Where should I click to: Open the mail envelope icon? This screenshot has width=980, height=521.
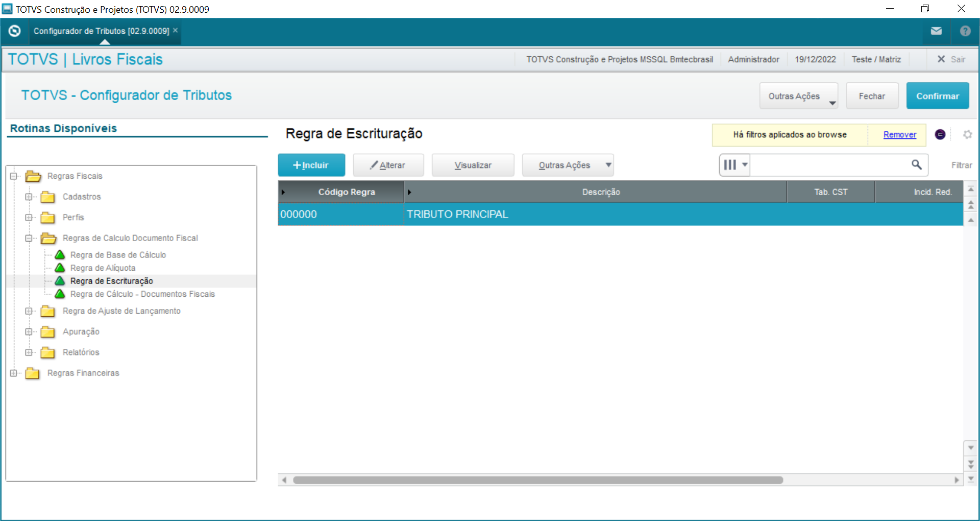tap(936, 31)
